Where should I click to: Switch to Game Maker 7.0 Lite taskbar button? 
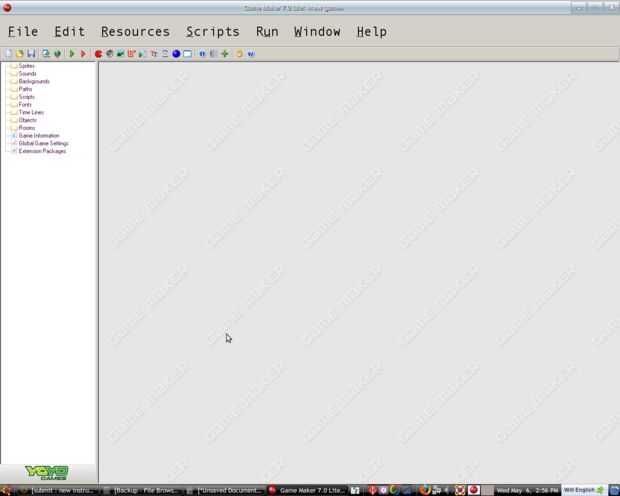point(307,490)
